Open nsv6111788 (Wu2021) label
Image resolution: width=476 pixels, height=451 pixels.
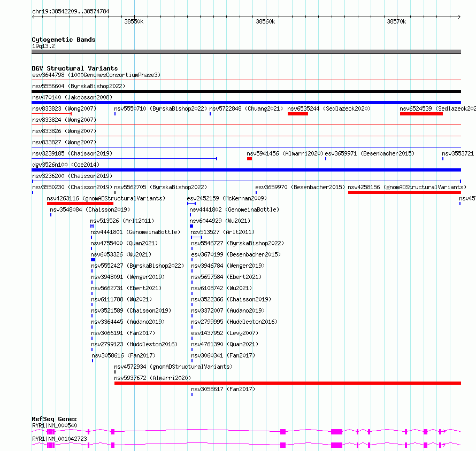[121, 299]
